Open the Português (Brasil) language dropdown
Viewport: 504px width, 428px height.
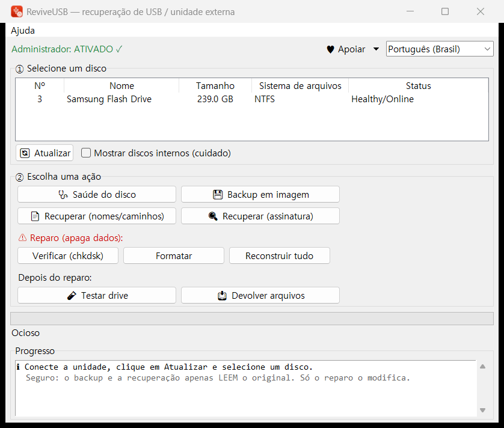pos(440,49)
